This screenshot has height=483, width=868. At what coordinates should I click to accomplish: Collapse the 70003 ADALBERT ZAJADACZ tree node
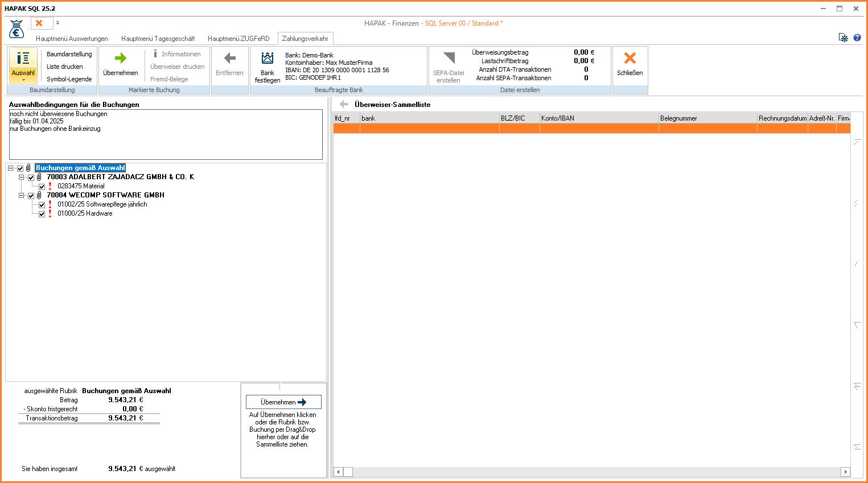pyautogui.click(x=21, y=177)
